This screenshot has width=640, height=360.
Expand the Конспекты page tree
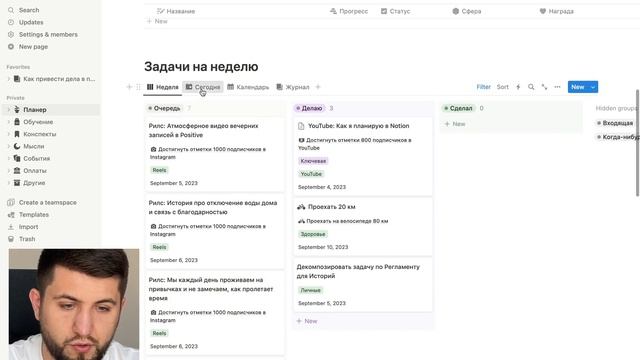(9, 134)
